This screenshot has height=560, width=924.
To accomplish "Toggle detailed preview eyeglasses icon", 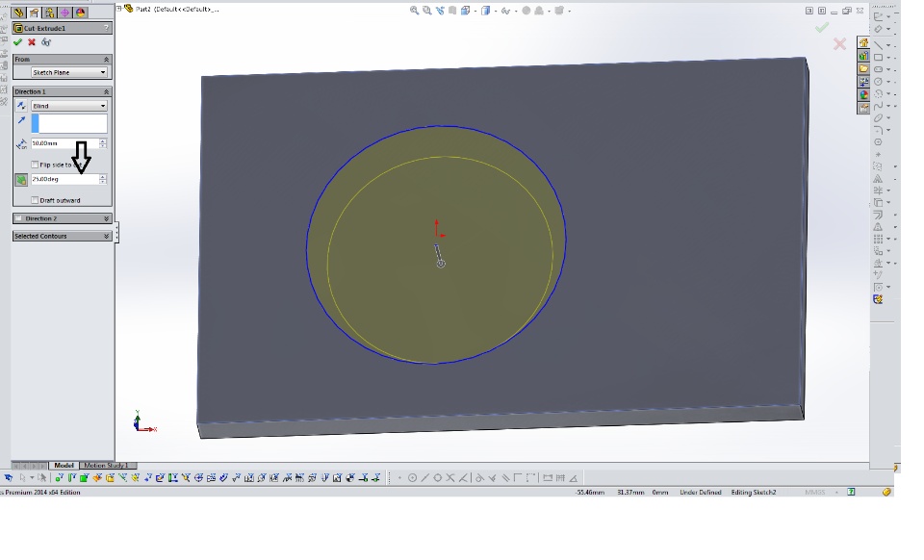I will [x=46, y=42].
